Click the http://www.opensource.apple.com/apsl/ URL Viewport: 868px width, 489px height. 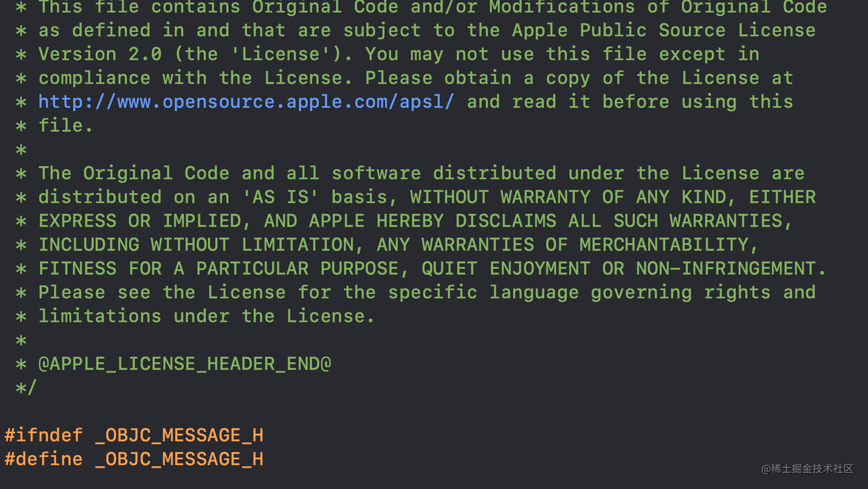(246, 101)
